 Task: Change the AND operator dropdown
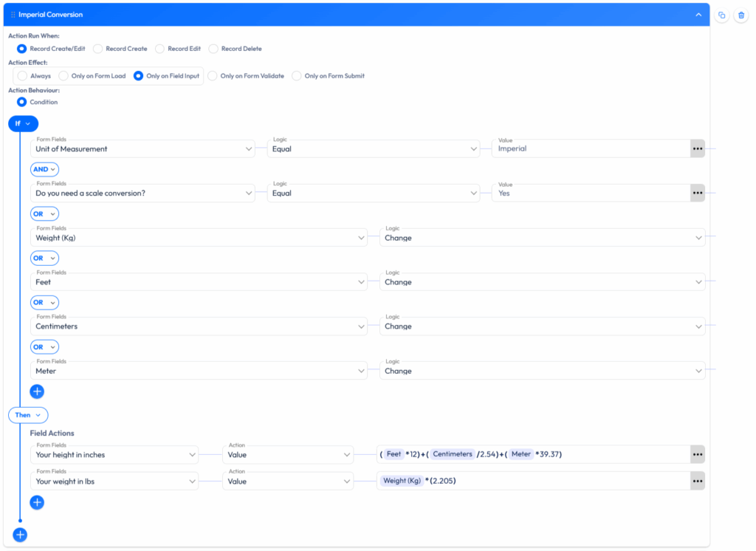point(44,169)
